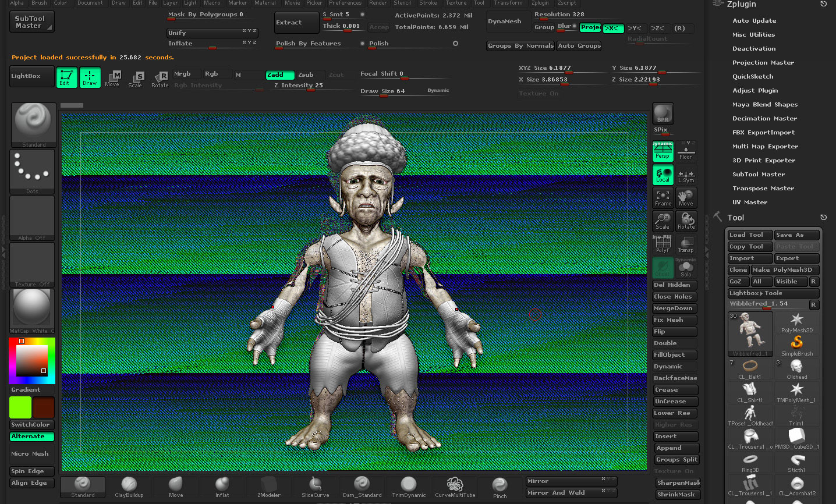This screenshot has height=504, width=836.
Task: Toggle L.Sym local symmetry
Action: pos(686,175)
